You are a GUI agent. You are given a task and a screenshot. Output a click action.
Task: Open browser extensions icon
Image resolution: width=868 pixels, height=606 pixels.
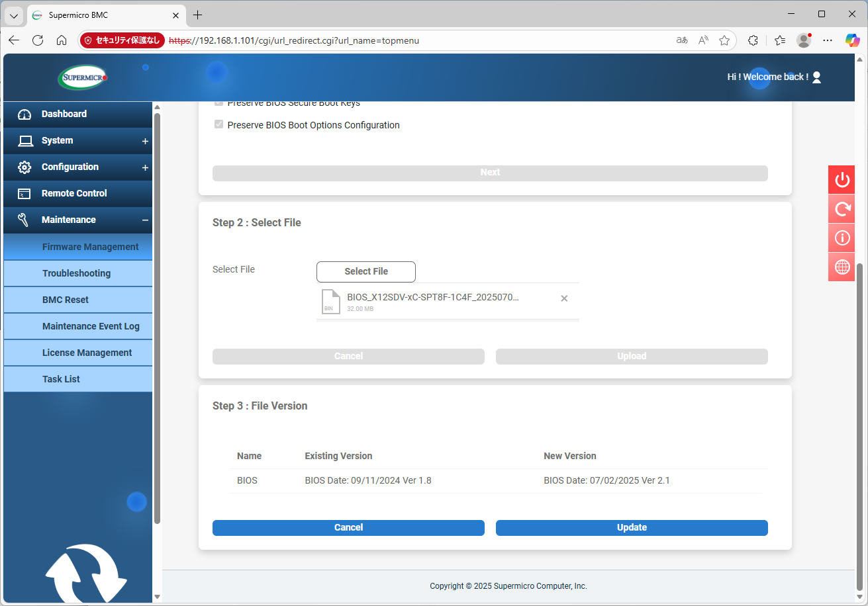[x=753, y=40]
